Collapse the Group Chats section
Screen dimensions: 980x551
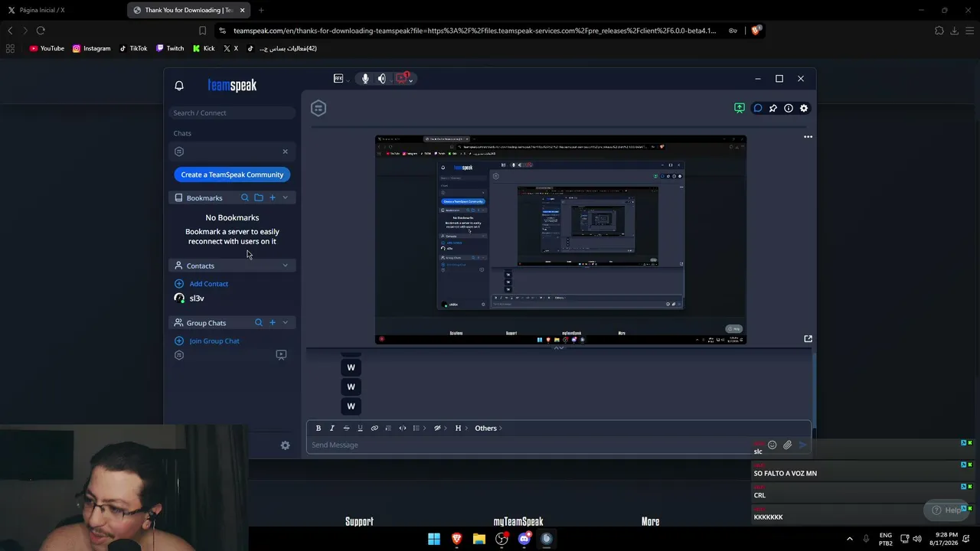point(286,323)
